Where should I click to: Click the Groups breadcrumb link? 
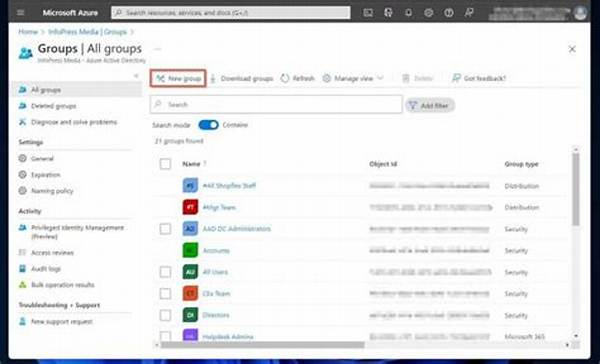pos(88,32)
